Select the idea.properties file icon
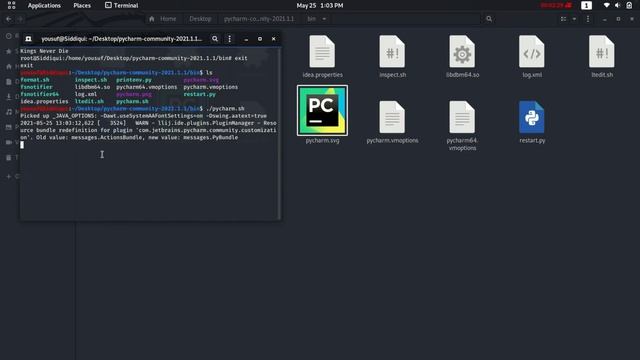640x360 pixels. click(x=322, y=51)
